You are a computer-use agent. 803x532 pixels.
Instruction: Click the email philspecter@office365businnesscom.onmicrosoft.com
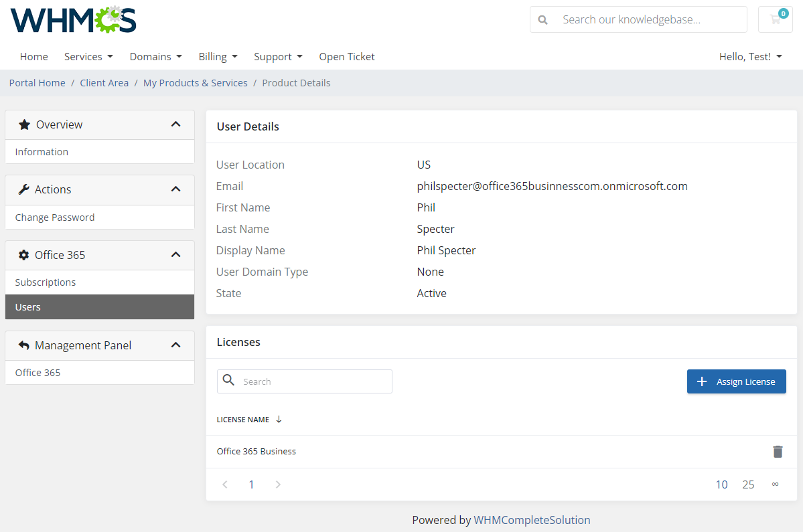(x=552, y=186)
